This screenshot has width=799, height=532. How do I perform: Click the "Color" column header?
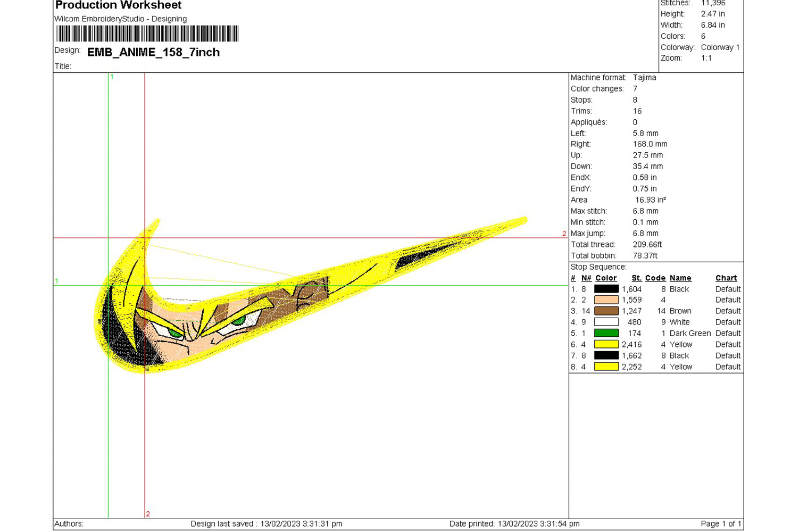tap(606, 278)
